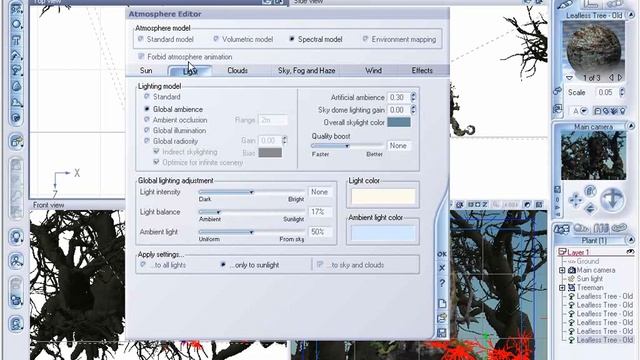Show next material with right arrow under preview
The height and width of the screenshot is (360, 640).
click(x=620, y=77)
